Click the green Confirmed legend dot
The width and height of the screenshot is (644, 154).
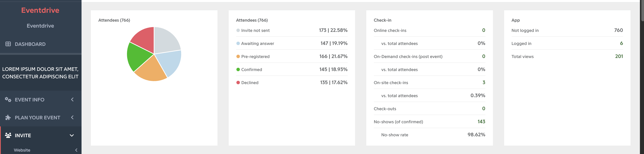(238, 70)
